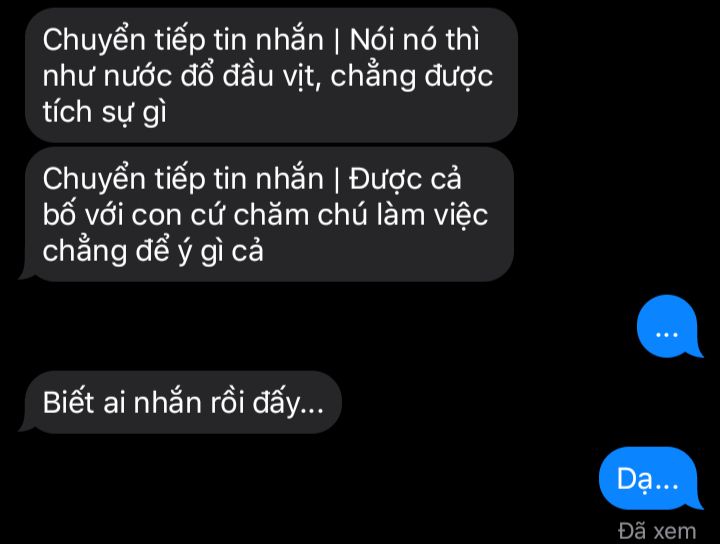Click the phrase "Được cả" in second message

tap(405, 179)
